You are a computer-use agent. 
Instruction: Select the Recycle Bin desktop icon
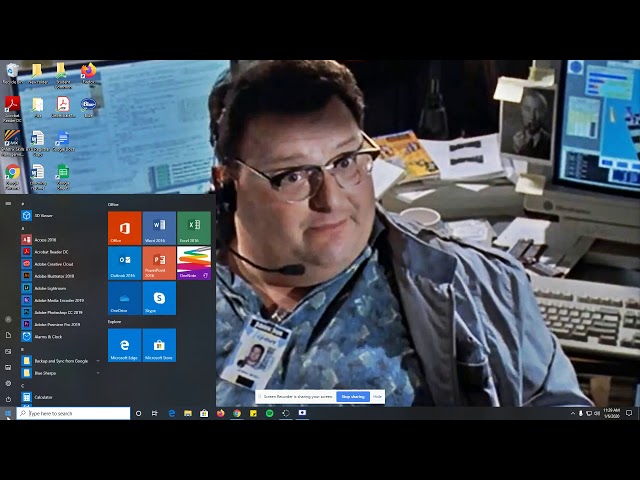pyautogui.click(x=12, y=73)
